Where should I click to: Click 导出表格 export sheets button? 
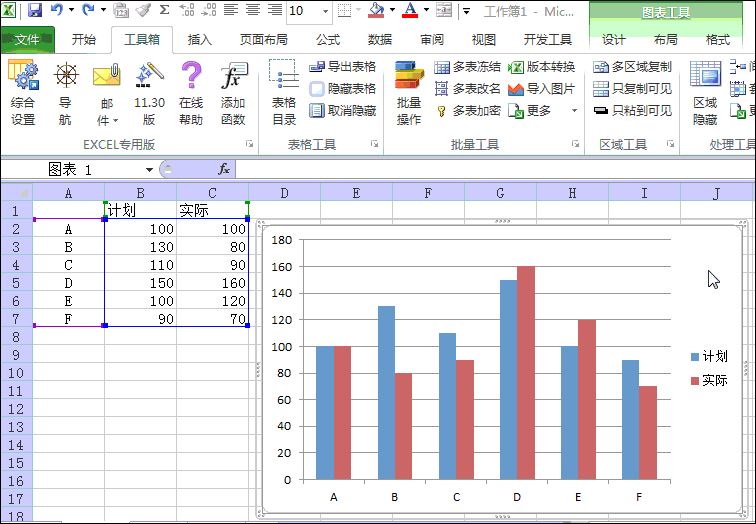[343, 67]
